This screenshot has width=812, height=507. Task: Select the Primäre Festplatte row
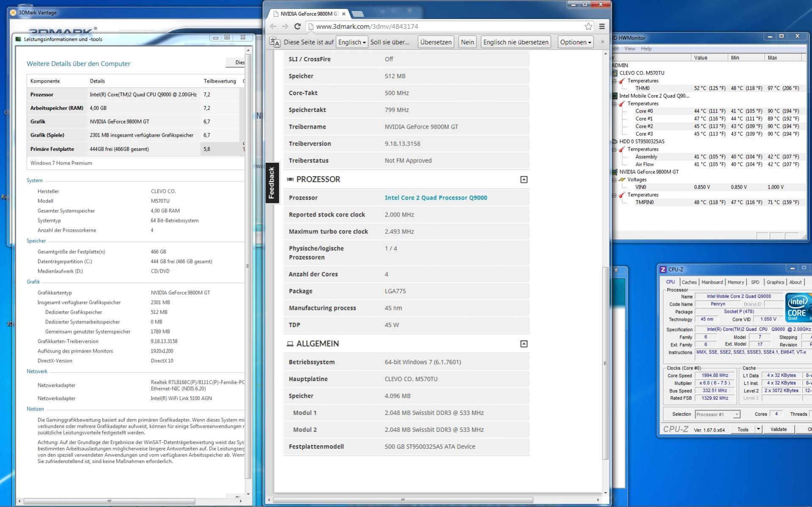click(x=135, y=149)
